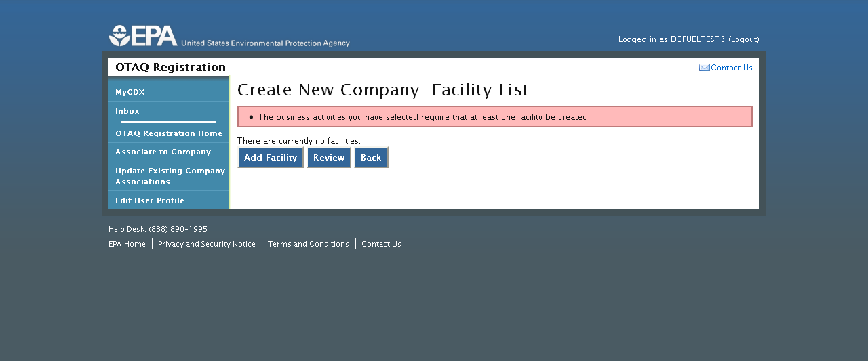Screen dimensions: 868x361
Task: View the Privacy and Security Notice
Action: pyautogui.click(x=207, y=244)
